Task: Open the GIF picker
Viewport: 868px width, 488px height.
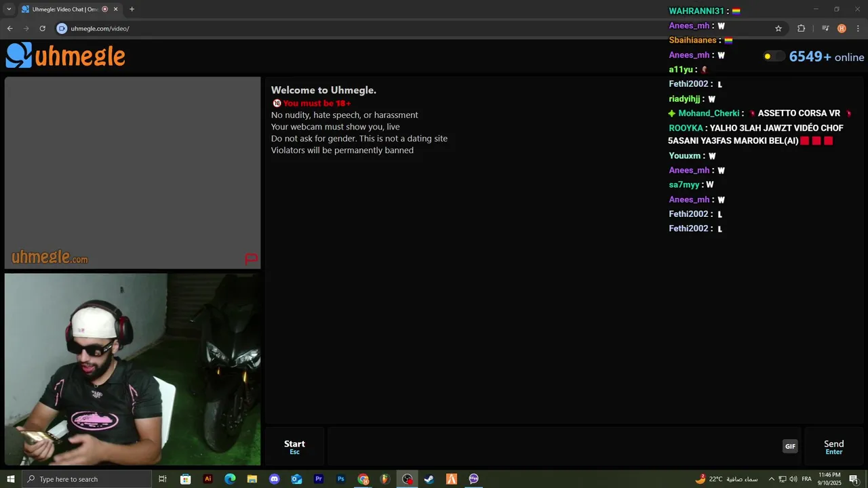Action: tap(790, 446)
